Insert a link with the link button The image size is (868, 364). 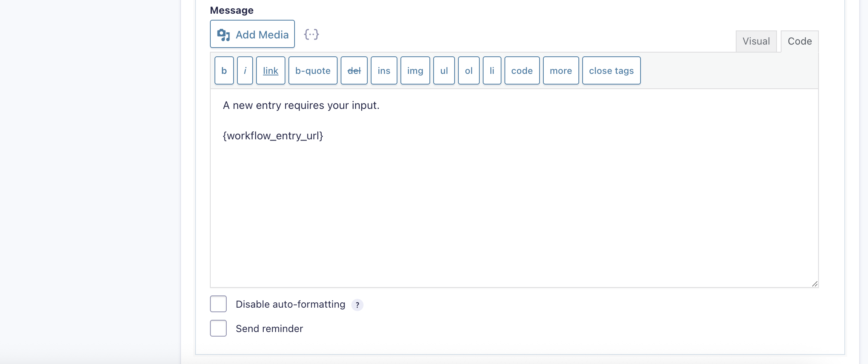tap(271, 71)
